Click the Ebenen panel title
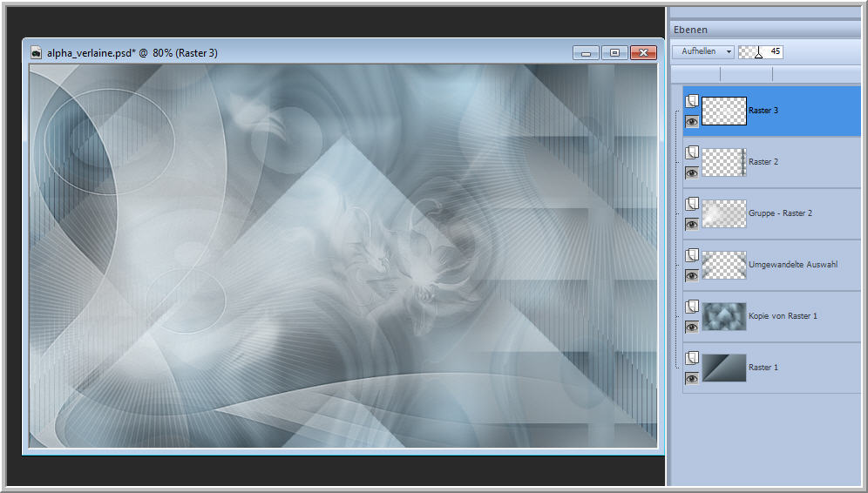The height and width of the screenshot is (493, 868). pyautogui.click(x=690, y=30)
